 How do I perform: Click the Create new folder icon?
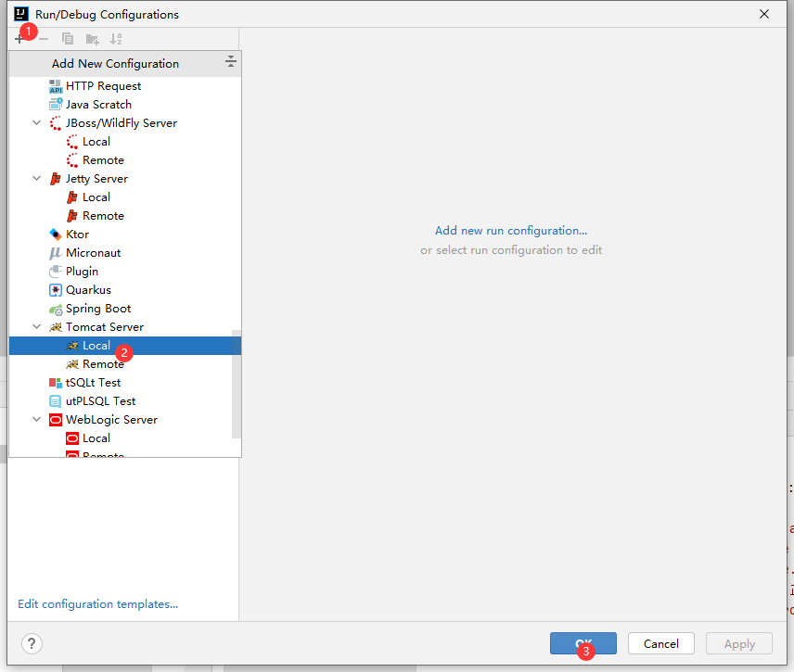click(x=92, y=39)
